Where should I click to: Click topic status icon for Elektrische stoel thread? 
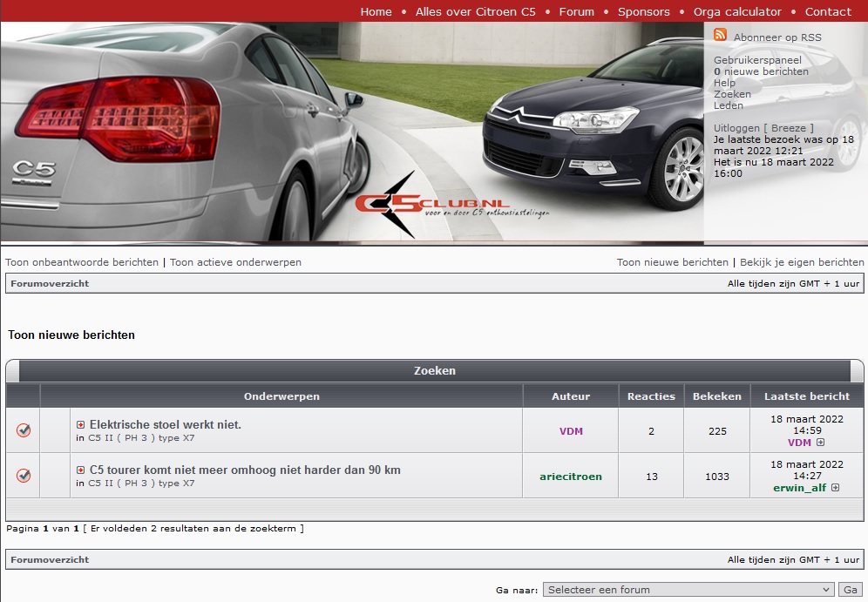click(24, 430)
